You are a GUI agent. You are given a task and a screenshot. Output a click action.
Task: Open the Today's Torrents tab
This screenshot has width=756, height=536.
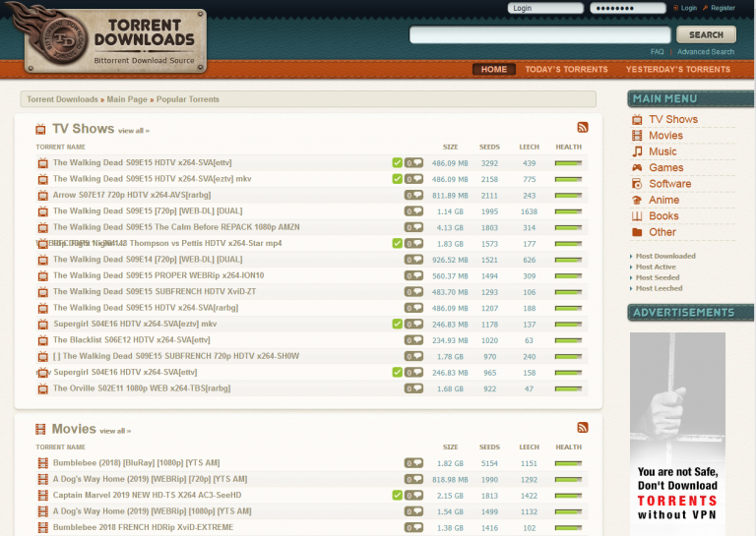click(x=566, y=70)
